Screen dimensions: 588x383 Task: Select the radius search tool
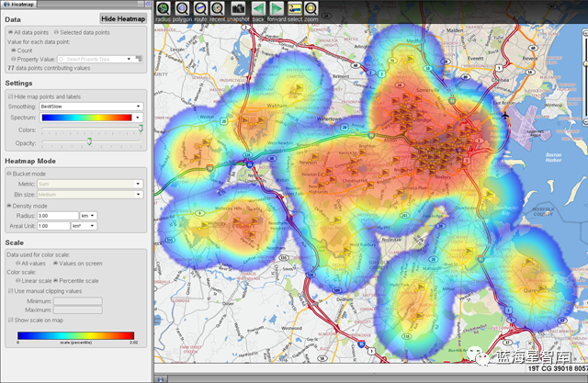click(164, 9)
